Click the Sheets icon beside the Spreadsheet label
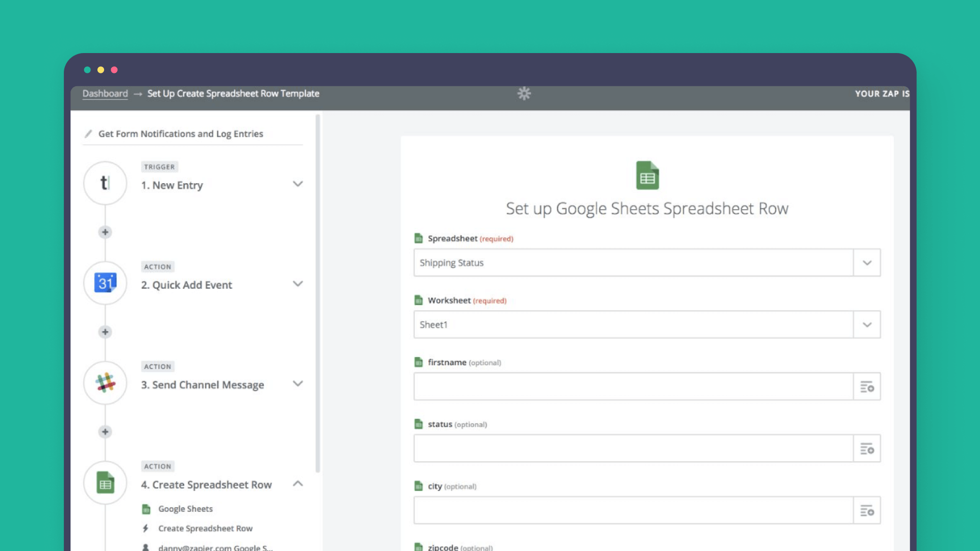This screenshot has width=980, height=551. (x=419, y=238)
